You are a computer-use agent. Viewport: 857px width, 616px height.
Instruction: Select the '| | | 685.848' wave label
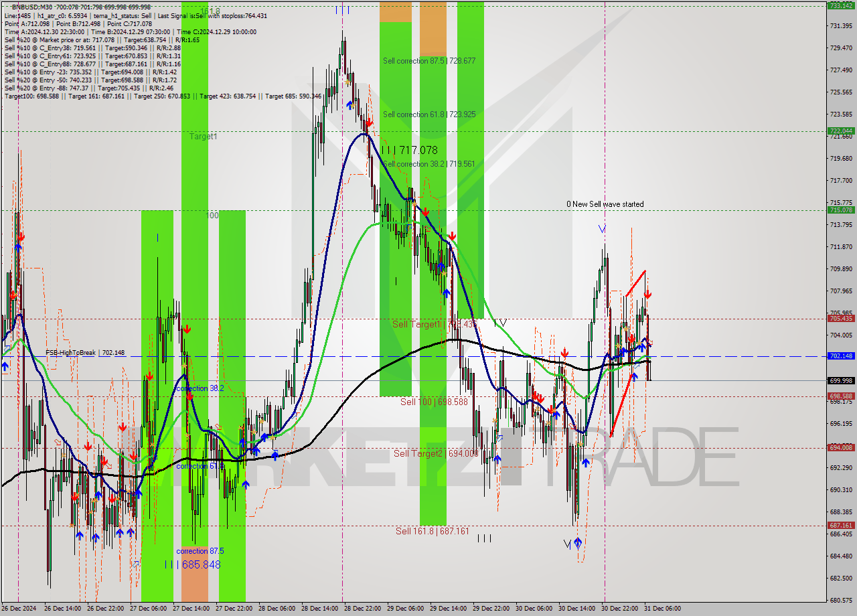coord(193,565)
